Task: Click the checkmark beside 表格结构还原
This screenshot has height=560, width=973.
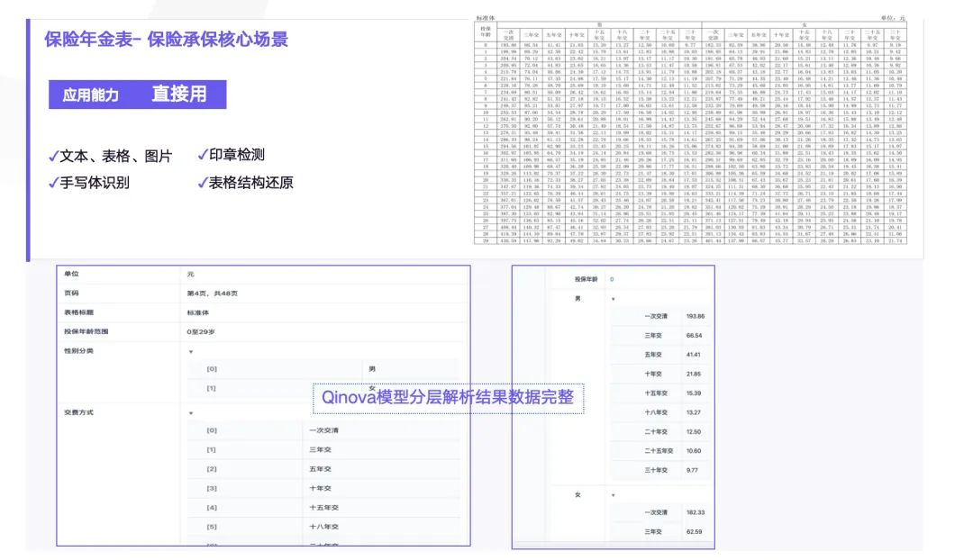Action: pyautogui.click(x=203, y=183)
